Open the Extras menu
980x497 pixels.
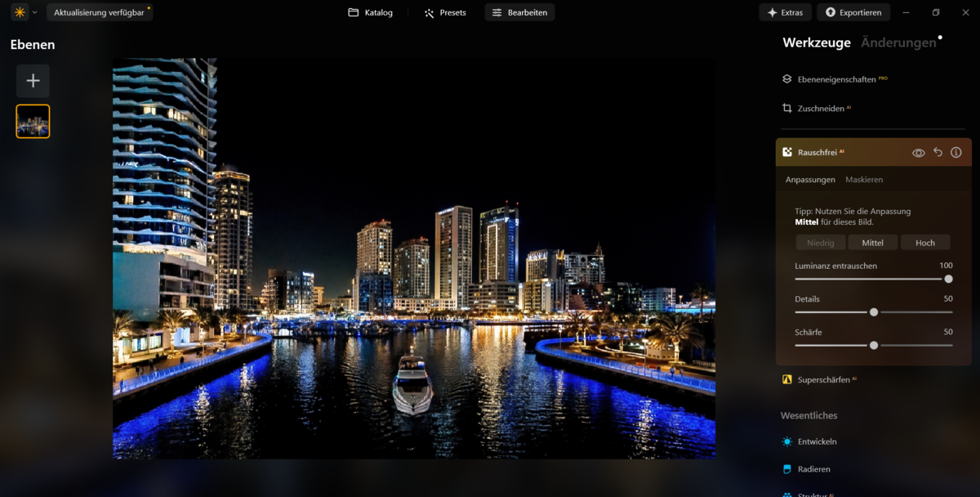[x=784, y=12]
